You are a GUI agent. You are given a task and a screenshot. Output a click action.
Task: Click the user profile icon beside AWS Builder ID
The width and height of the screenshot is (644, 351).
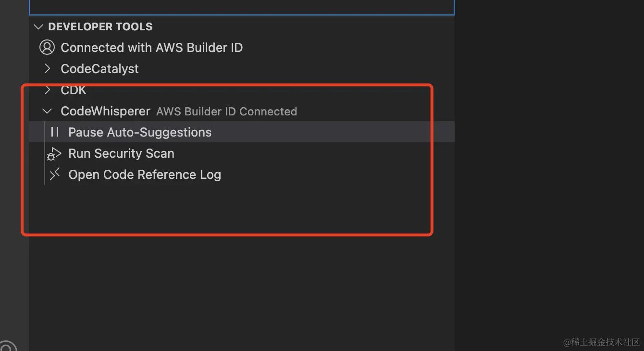(47, 48)
